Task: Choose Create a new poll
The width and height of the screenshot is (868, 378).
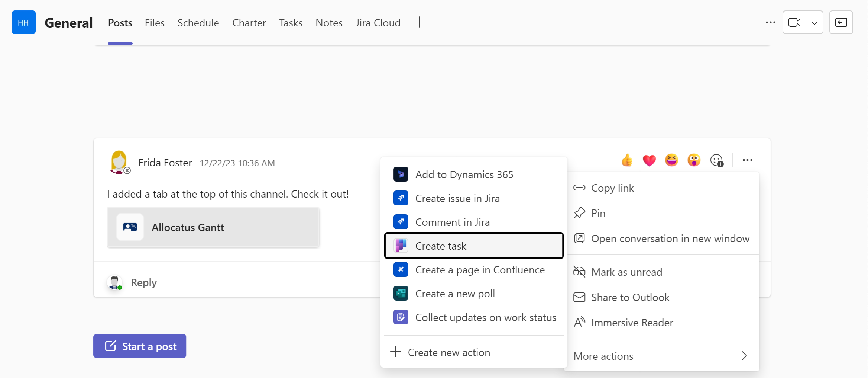Action: (474, 294)
